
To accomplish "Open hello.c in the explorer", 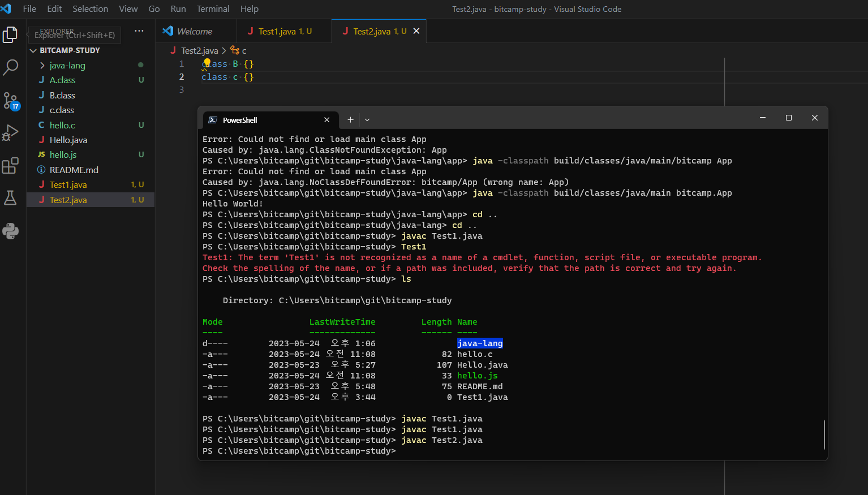I will click(91, 125).
